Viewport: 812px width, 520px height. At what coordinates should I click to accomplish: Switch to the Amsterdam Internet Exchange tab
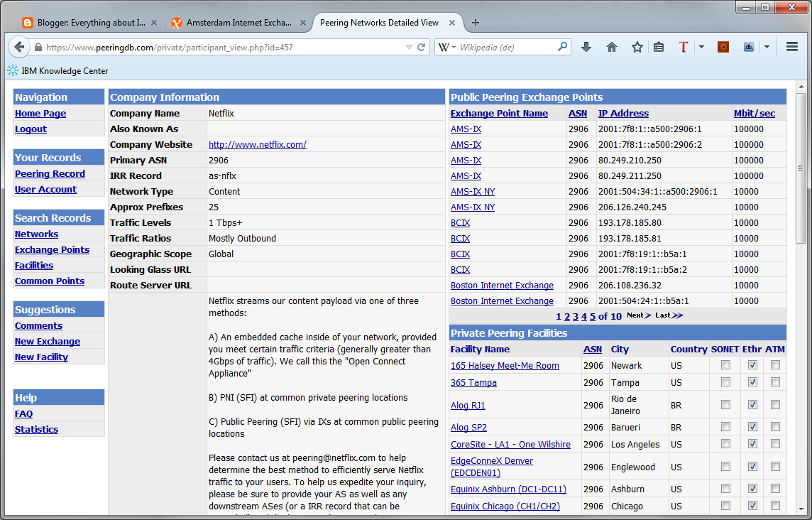click(233, 23)
